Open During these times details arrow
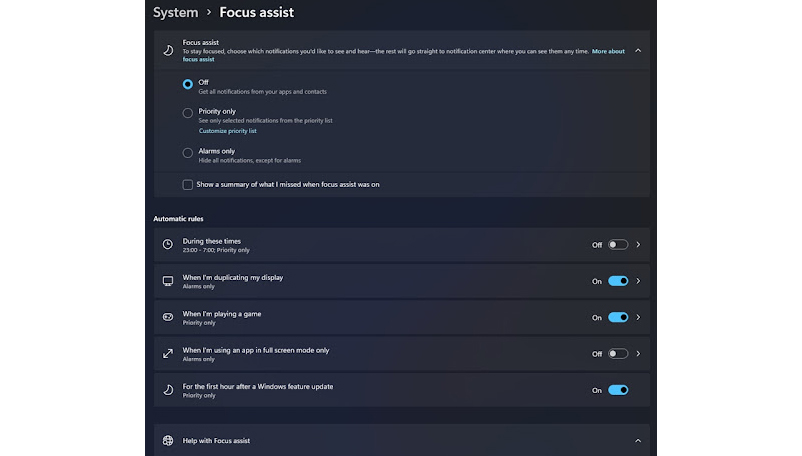 [638, 245]
